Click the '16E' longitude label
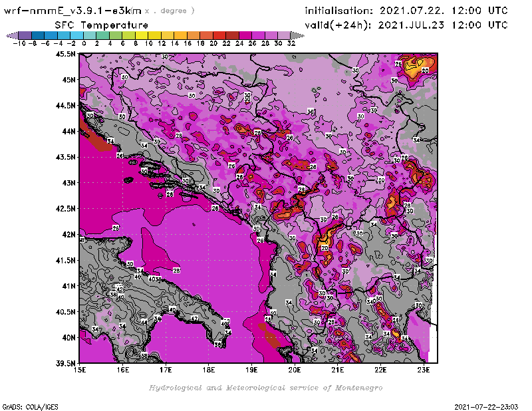This screenshot has height=411, width=532. point(123,370)
